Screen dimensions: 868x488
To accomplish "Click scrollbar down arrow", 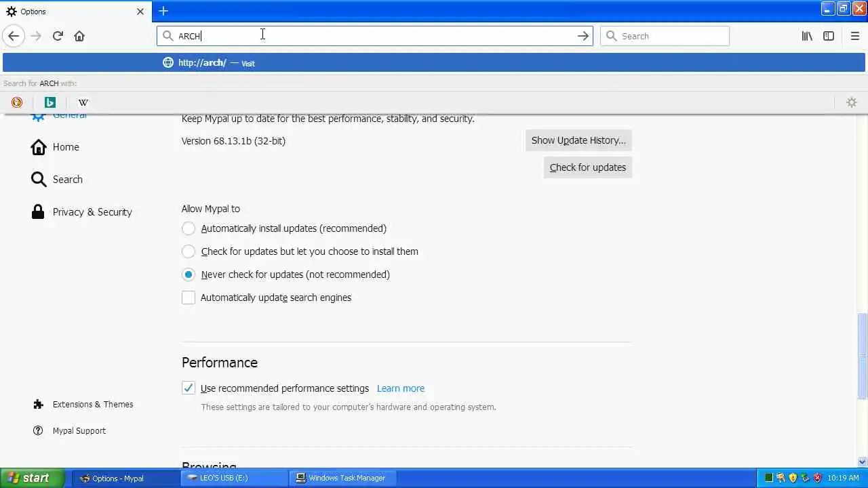I will pyautogui.click(x=862, y=462).
